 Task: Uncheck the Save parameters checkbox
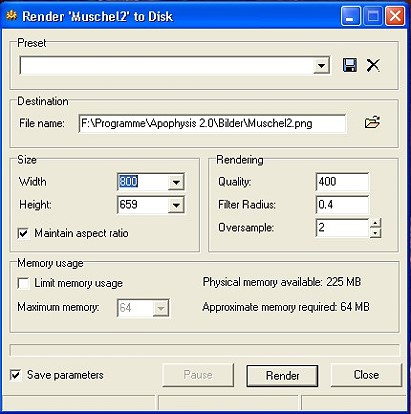click(16, 375)
